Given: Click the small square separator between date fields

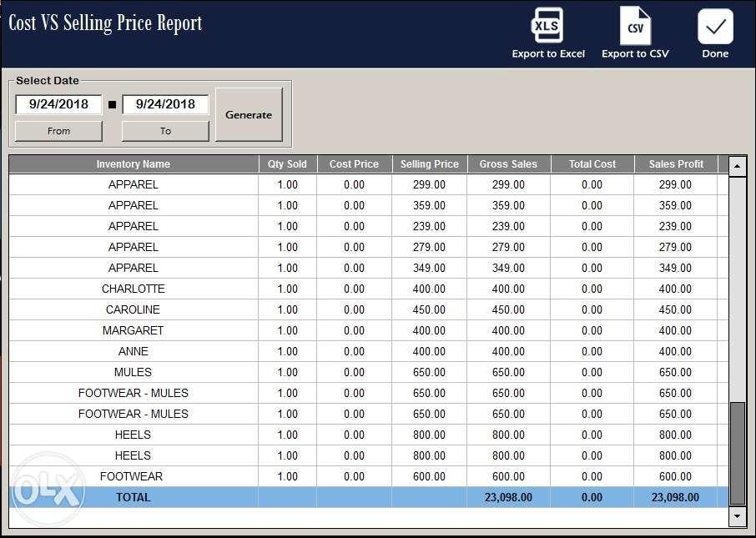Looking at the screenshot, I should point(112,104).
